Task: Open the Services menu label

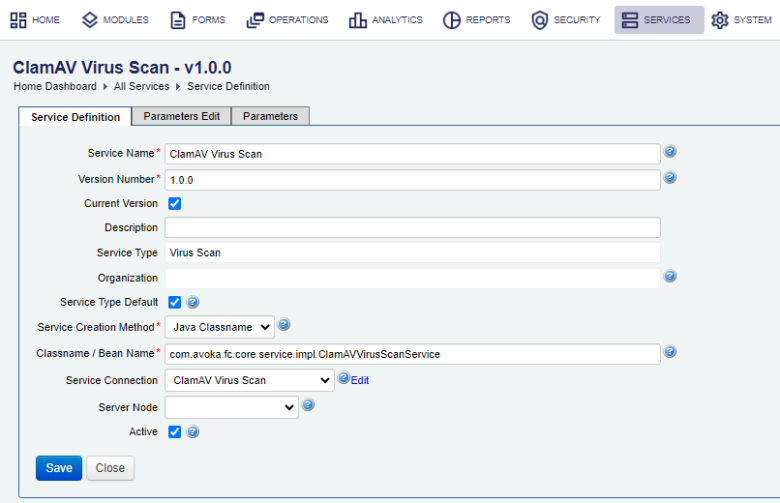Action: [x=667, y=20]
